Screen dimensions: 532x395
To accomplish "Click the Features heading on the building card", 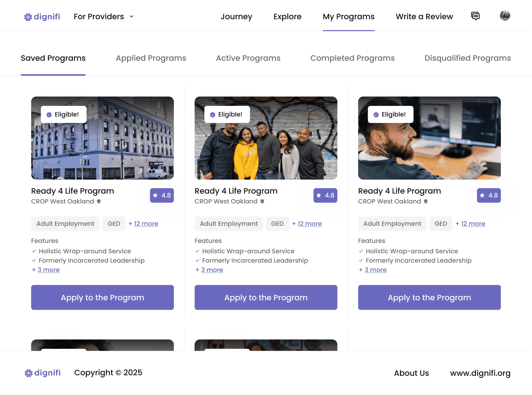I will click(45, 241).
